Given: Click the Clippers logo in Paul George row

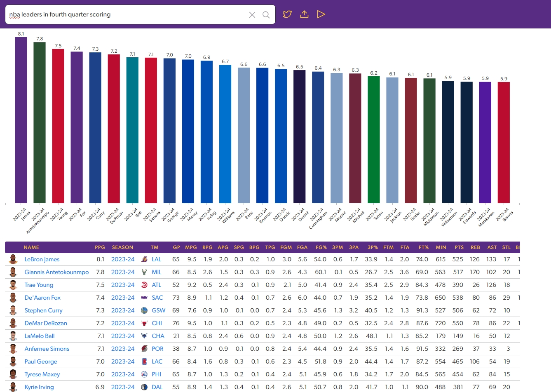Looking at the screenshot, I should [144, 361].
